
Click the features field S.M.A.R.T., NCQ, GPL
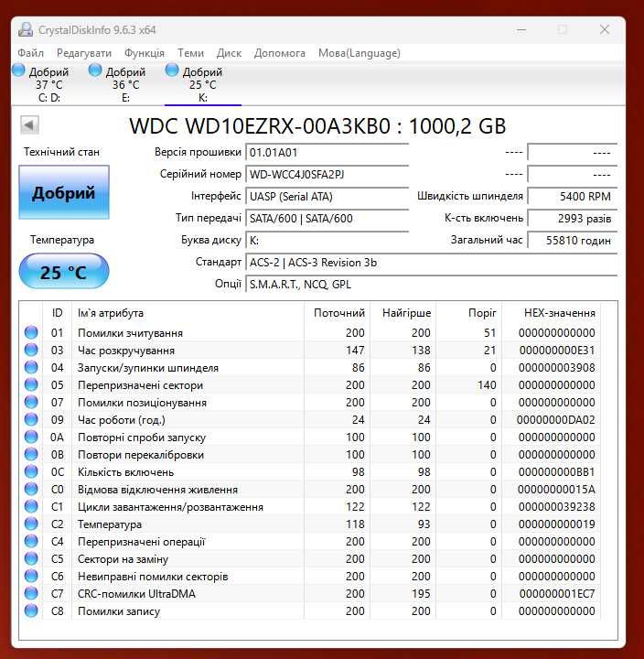(x=432, y=284)
